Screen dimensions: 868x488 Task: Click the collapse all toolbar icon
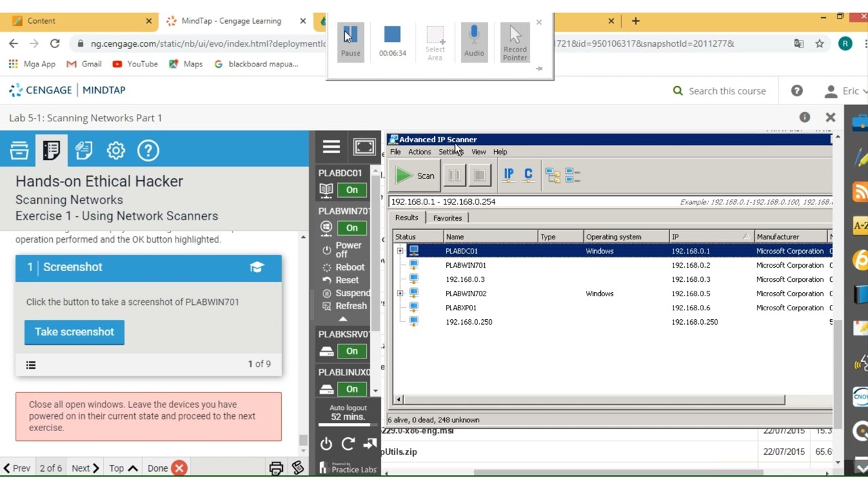[x=572, y=176]
